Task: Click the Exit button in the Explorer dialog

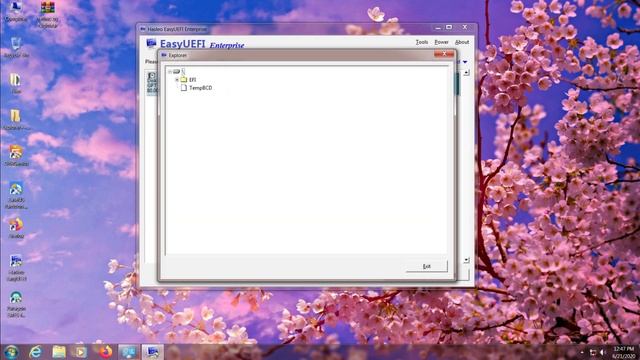Action: (x=427, y=266)
